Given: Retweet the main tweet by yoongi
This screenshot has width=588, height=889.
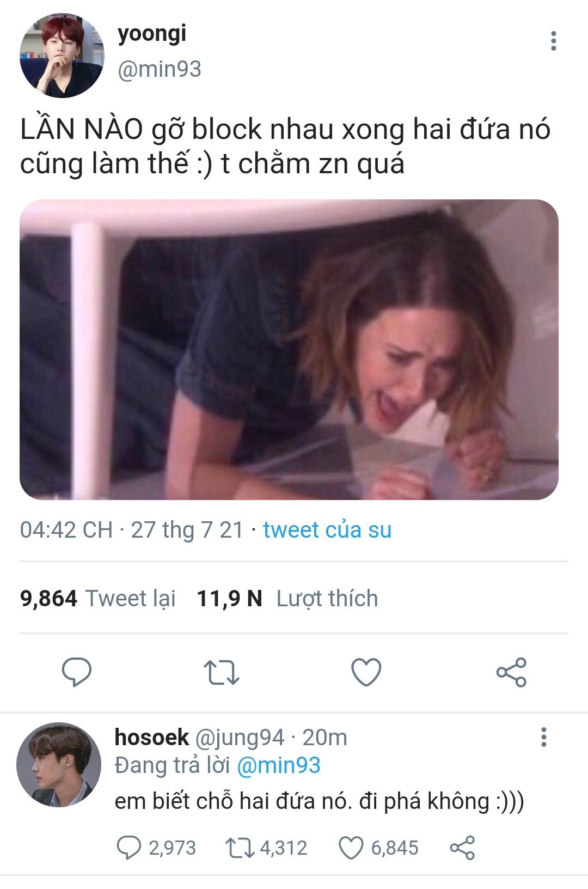Looking at the screenshot, I should (221, 672).
